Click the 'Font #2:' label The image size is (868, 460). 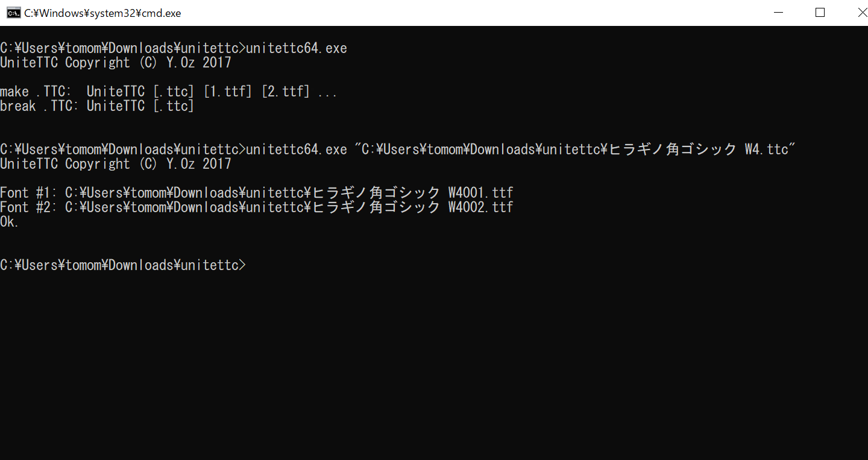click(29, 207)
